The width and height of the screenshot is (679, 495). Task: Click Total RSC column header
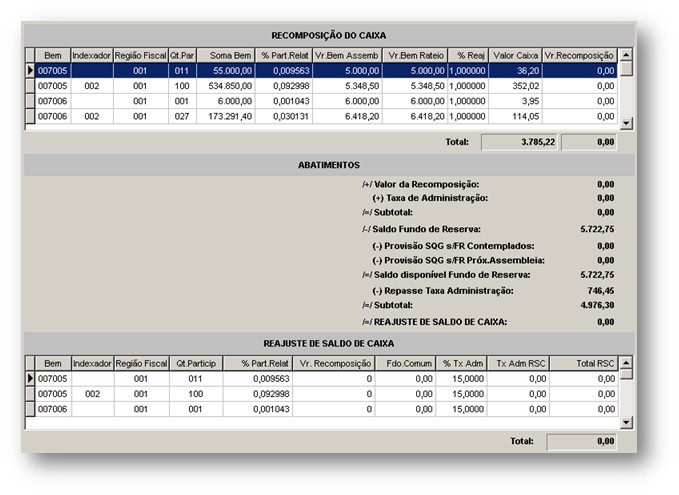click(584, 363)
